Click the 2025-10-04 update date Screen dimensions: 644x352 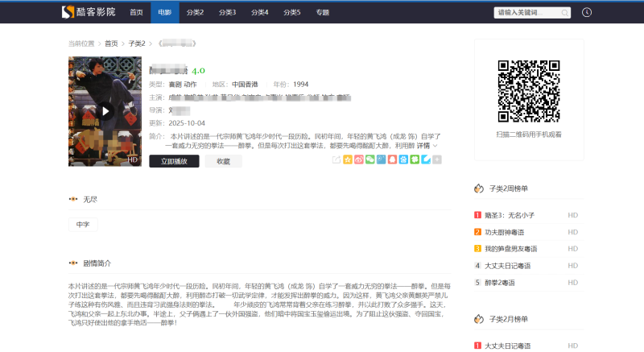coord(187,123)
